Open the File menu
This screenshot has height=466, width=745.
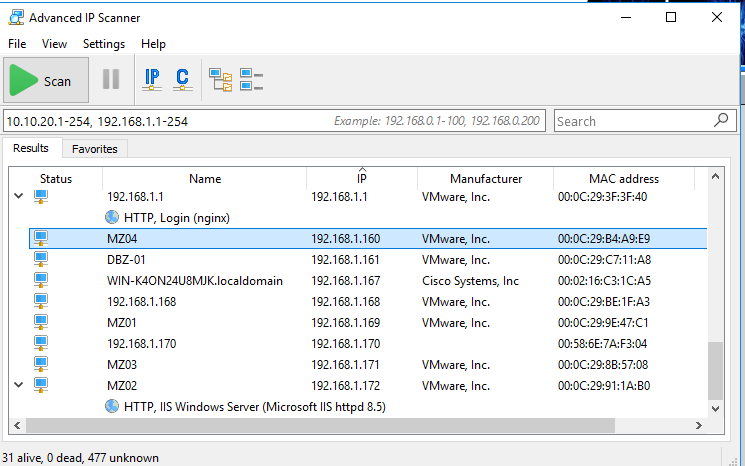(x=17, y=44)
